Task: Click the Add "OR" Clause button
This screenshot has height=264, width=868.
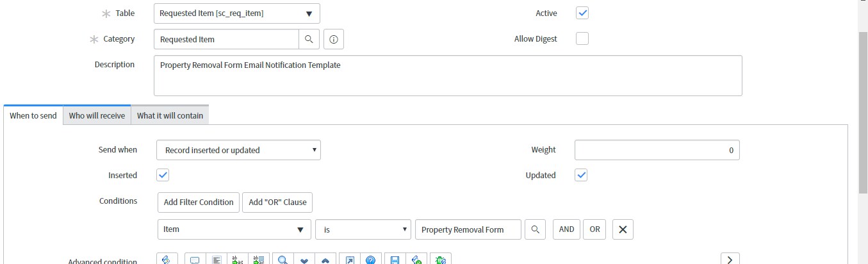Action: tap(277, 202)
